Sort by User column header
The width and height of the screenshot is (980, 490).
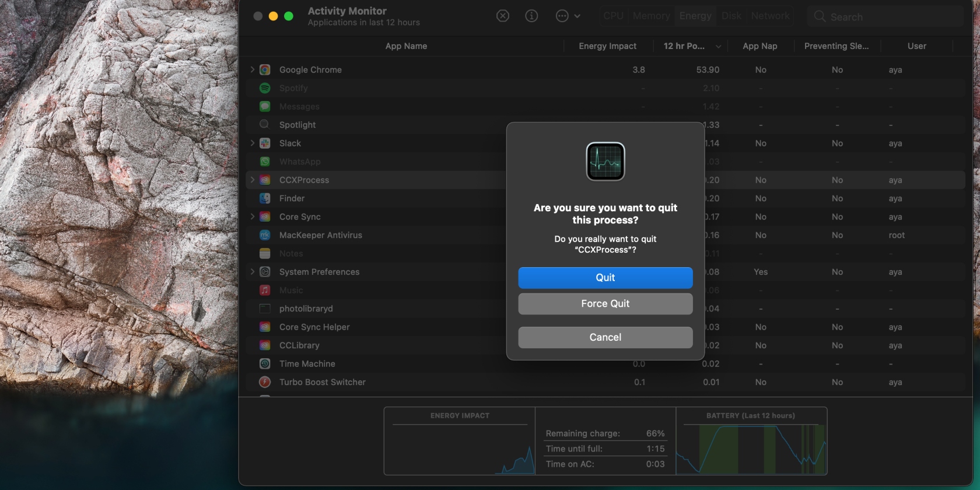(x=916, y=46)
